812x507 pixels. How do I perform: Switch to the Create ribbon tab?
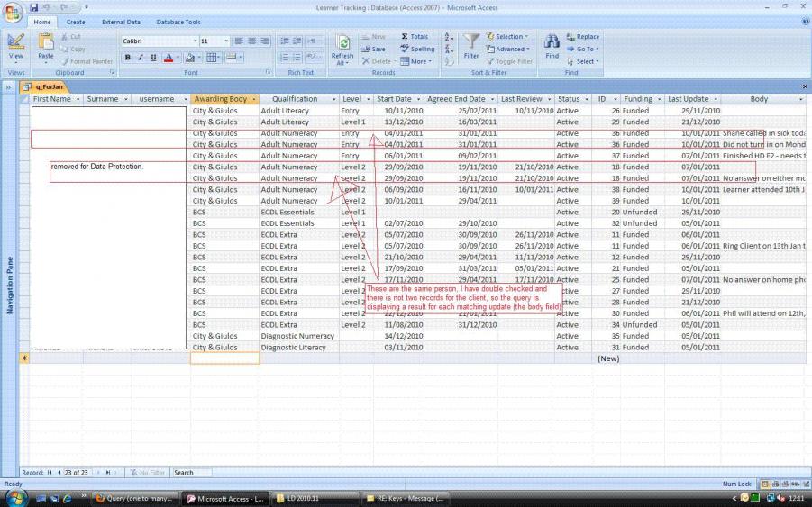(76, 22)
